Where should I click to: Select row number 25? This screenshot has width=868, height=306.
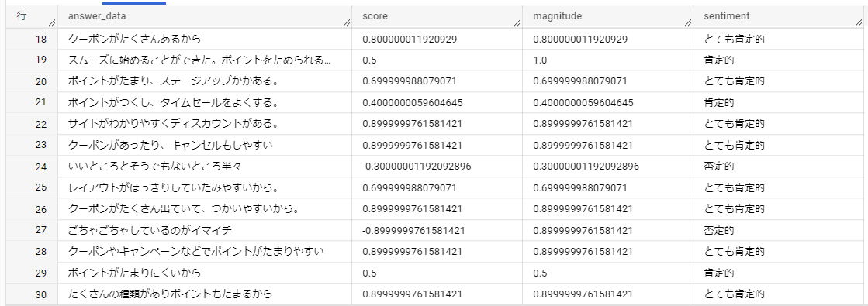click(41, 187)
